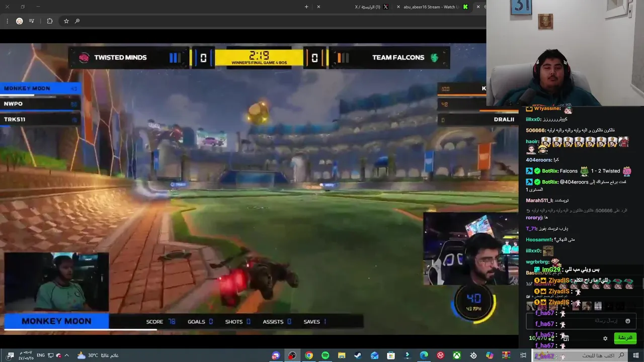Bookmark this page with the star
Screen dimensions: 644x362
click(x=66, y=21)
